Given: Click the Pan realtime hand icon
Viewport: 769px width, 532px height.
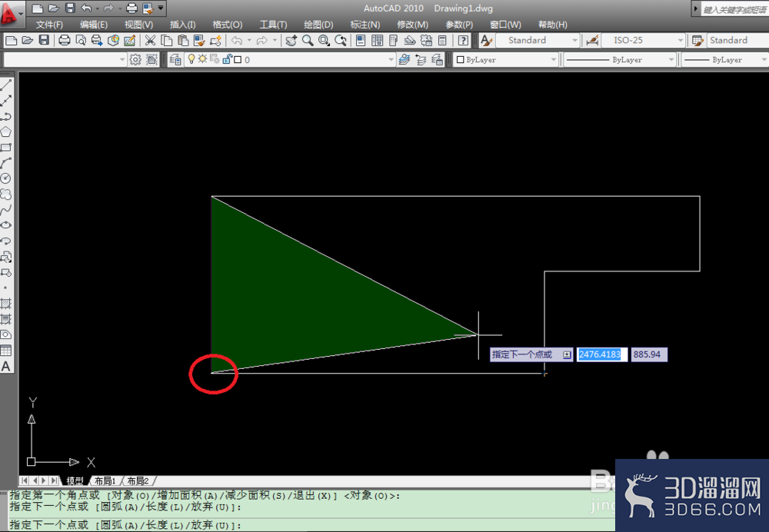Looking at the screenshot, I should pos(291,40).
